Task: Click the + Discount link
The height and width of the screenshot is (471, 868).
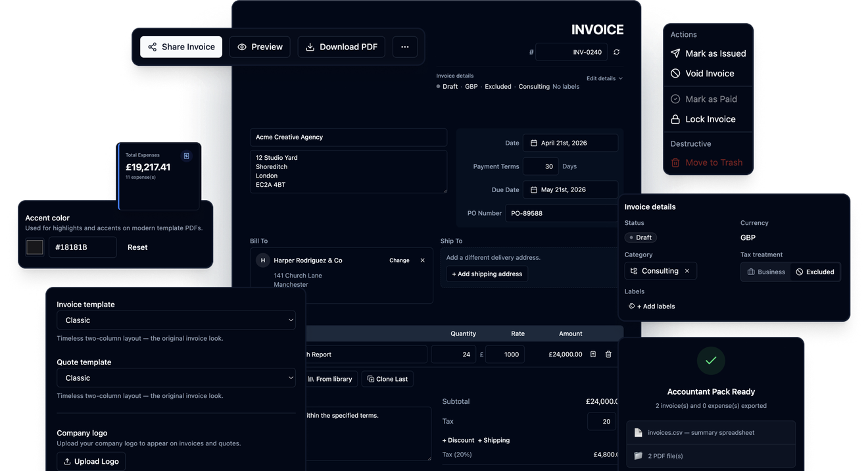Action: pos(458,440)
